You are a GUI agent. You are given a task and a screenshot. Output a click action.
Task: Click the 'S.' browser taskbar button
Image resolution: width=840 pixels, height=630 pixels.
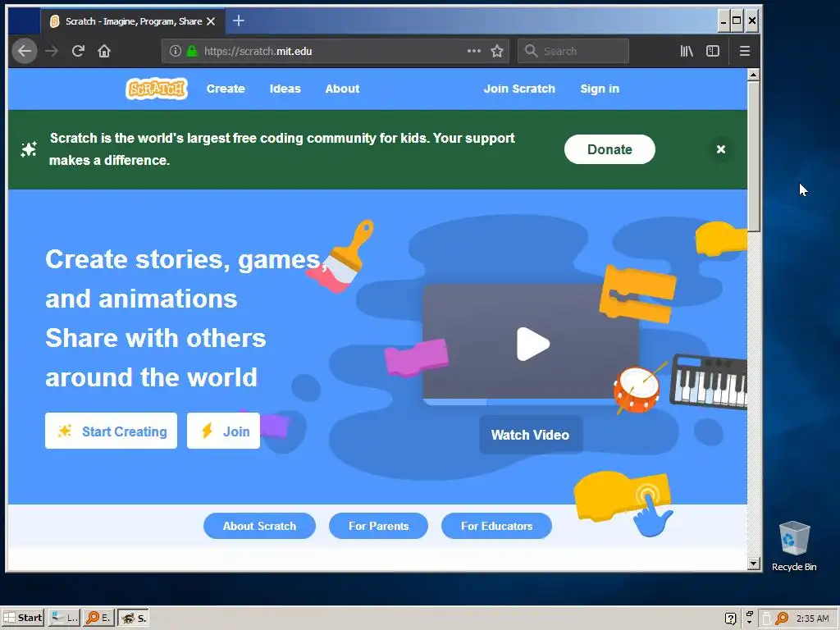click(133, 618)
